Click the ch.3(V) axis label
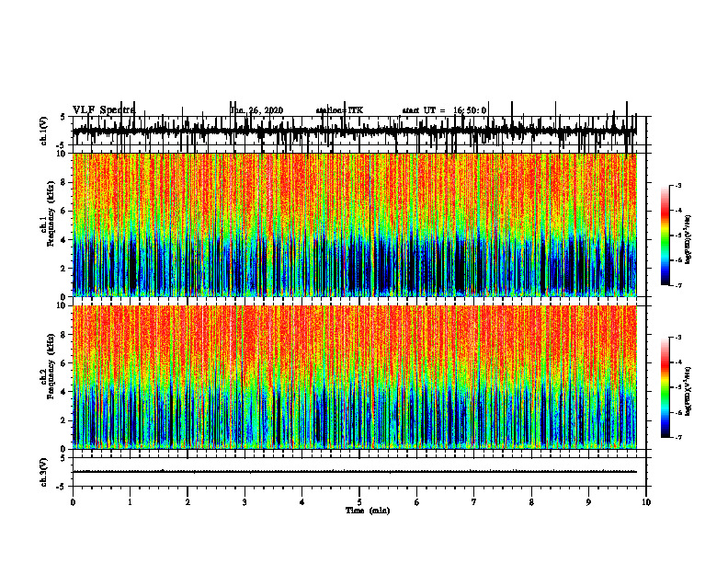This screenshot has width=728, height=563. [44, 472]
